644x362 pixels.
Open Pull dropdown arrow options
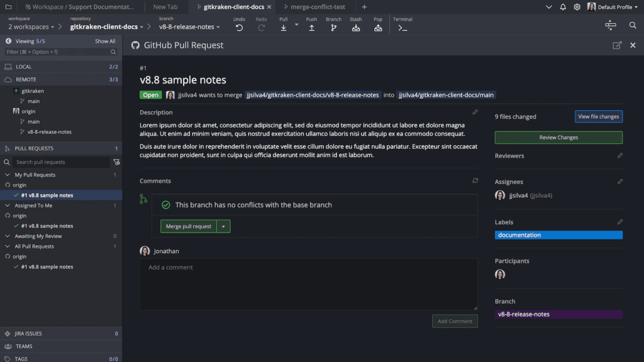tap(296, 25)
